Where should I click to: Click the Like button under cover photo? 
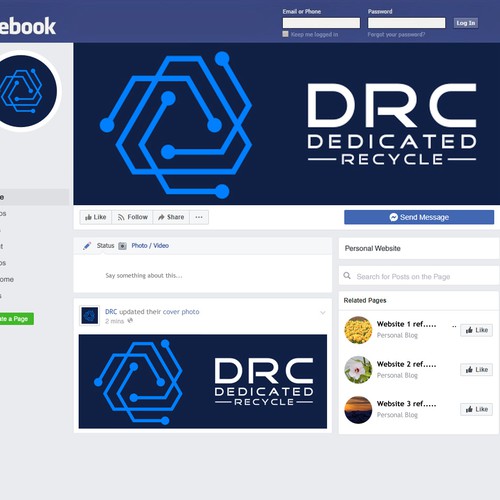click(96, 217)
